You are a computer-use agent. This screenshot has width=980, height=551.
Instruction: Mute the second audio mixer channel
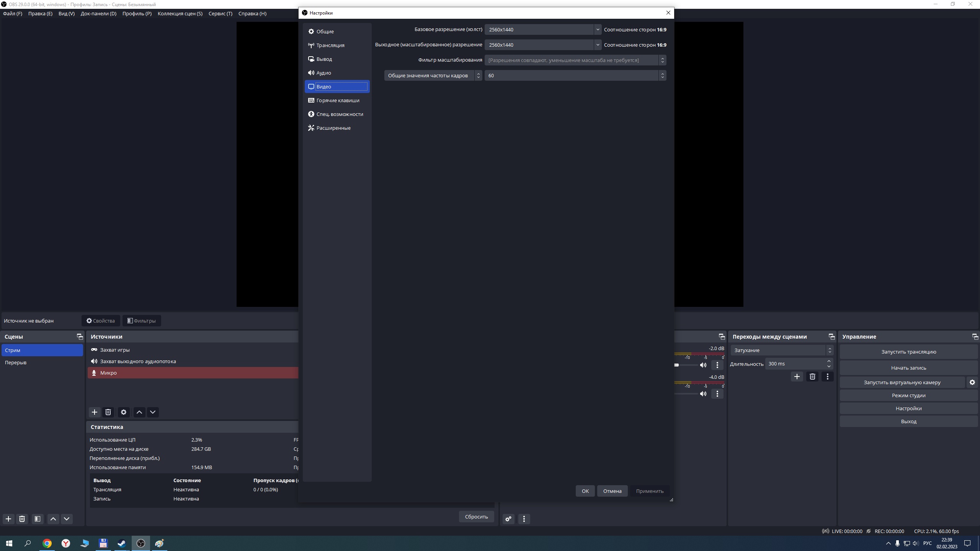click(703, 394)
